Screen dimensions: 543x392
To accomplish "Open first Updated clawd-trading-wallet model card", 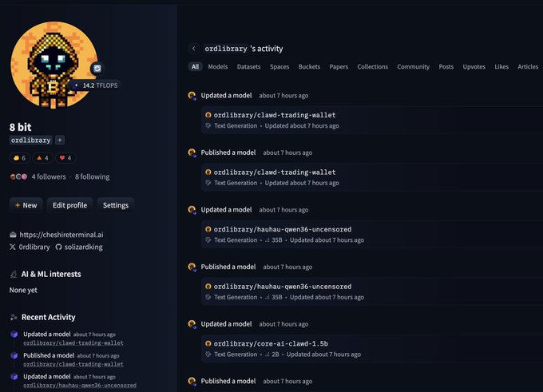I will click(372, 120).
